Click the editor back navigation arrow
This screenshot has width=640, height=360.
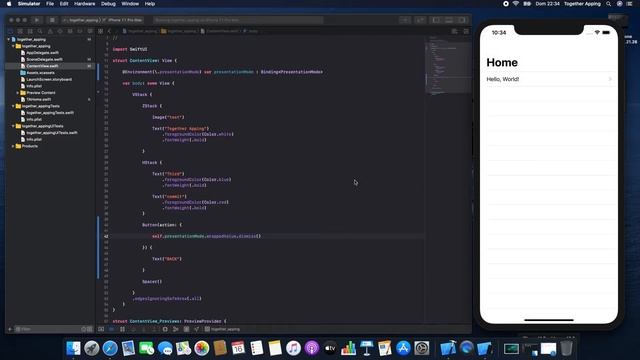[x=109, y=31]
